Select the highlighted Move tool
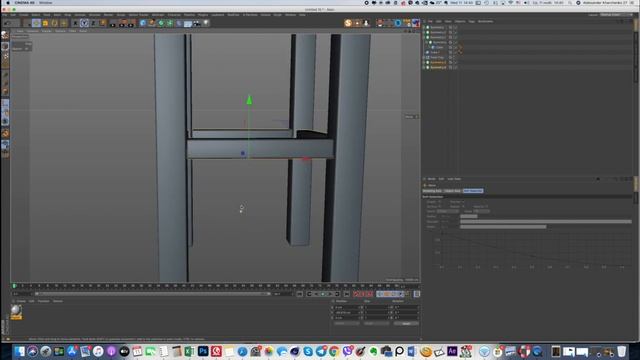Image resolution: width=640 pixels, height=360 pixels. pos(36,23)
